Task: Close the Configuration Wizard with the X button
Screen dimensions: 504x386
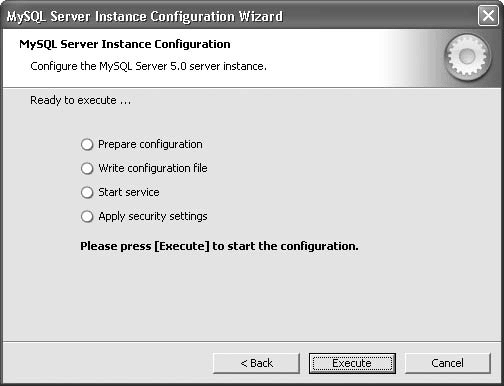Action: (488, 15)
